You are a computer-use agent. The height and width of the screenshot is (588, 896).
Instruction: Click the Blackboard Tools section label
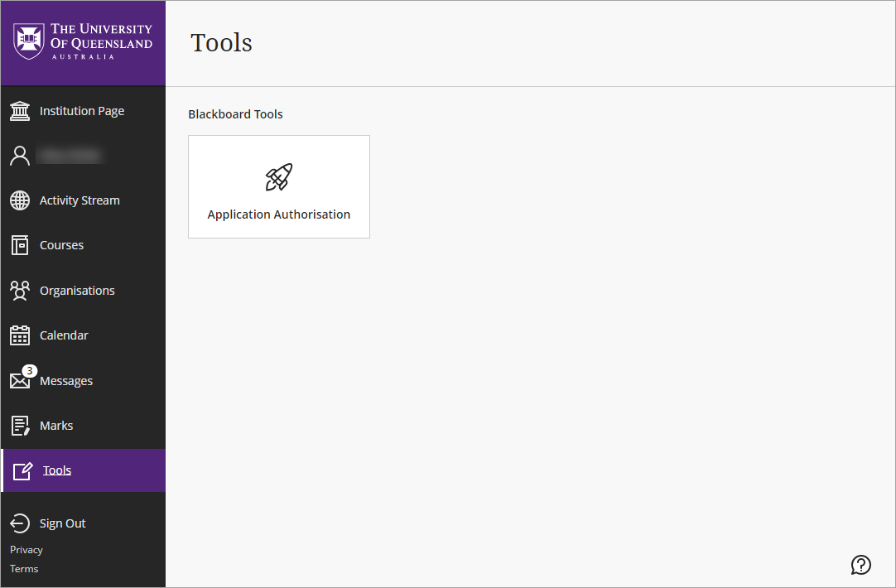(235, 114)
